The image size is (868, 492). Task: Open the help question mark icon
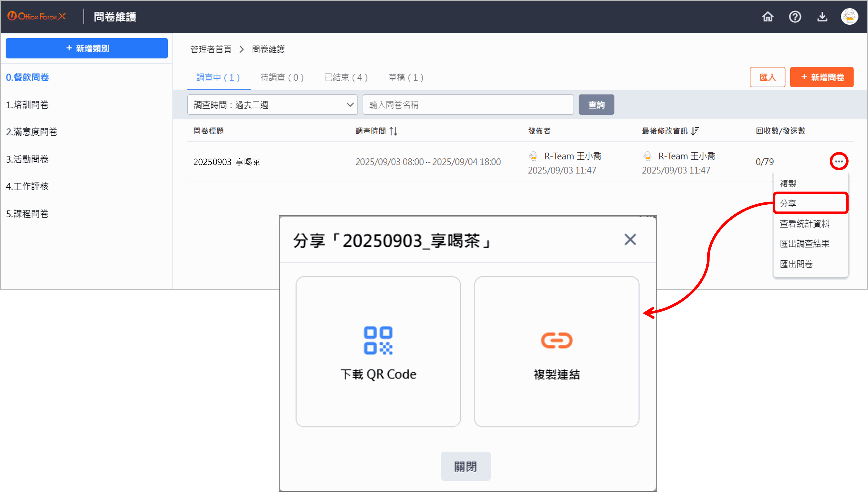(x=795, y=17)
